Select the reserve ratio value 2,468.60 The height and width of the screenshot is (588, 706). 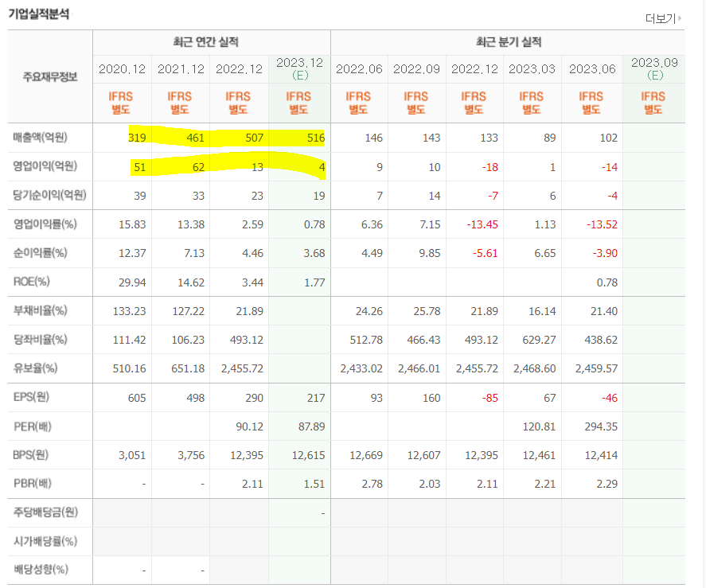534,368
